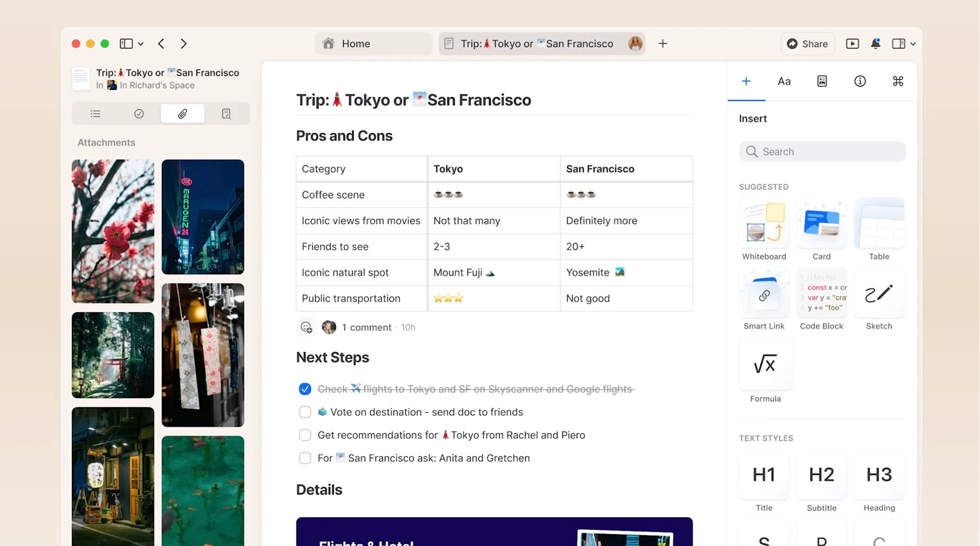The width and height of the screenshot is (980, 546).
Task: Check the Get recommendations for Tokyo task
Action: 305,435
